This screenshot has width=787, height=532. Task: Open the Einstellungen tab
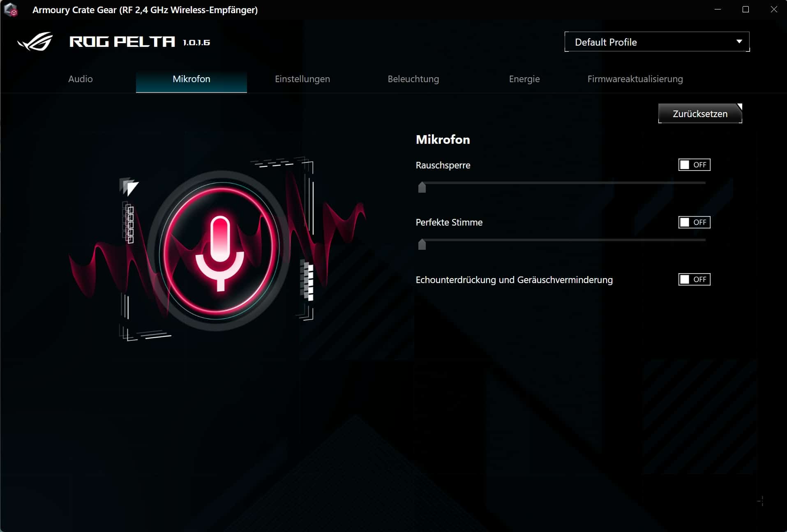pos(302,79)
